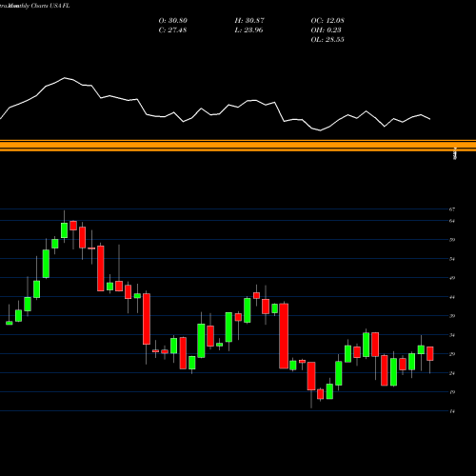Click the 44 price axis label
Image resolution: width=476 pixels, height=476 pixels.
pos(452,297)
